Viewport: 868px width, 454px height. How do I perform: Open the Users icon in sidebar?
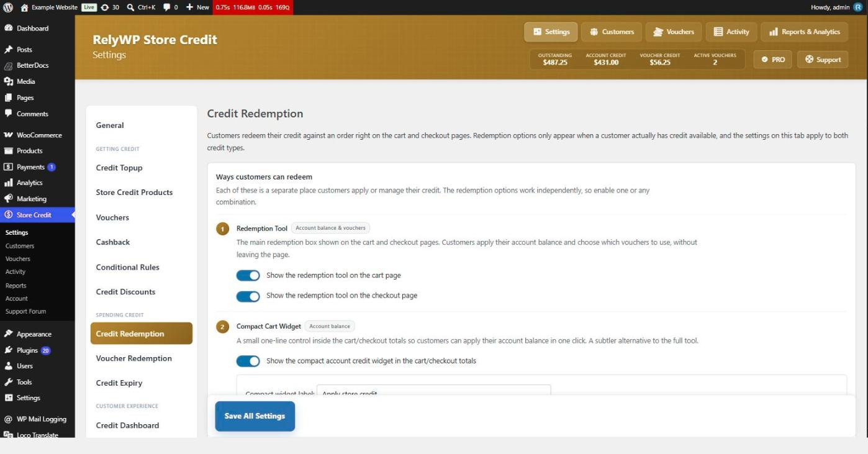pyautogui.click(x=9, y=366)
